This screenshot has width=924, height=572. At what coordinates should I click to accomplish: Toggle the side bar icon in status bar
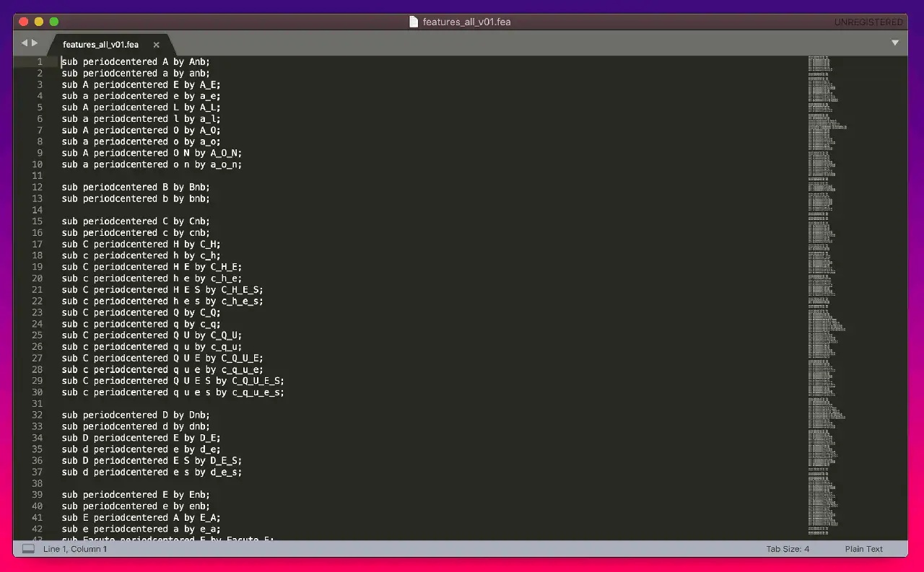[x=28, y=549]
